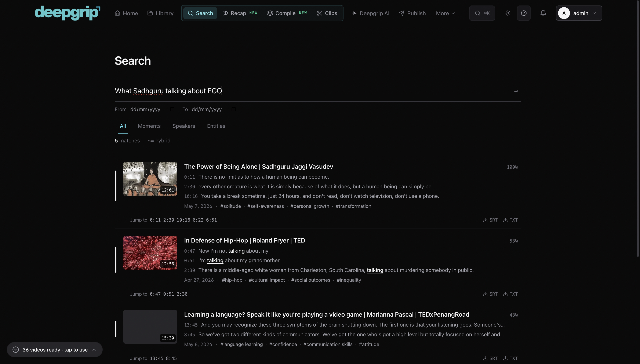
Task: Click the hybrid search mode label
Action: 159,141
